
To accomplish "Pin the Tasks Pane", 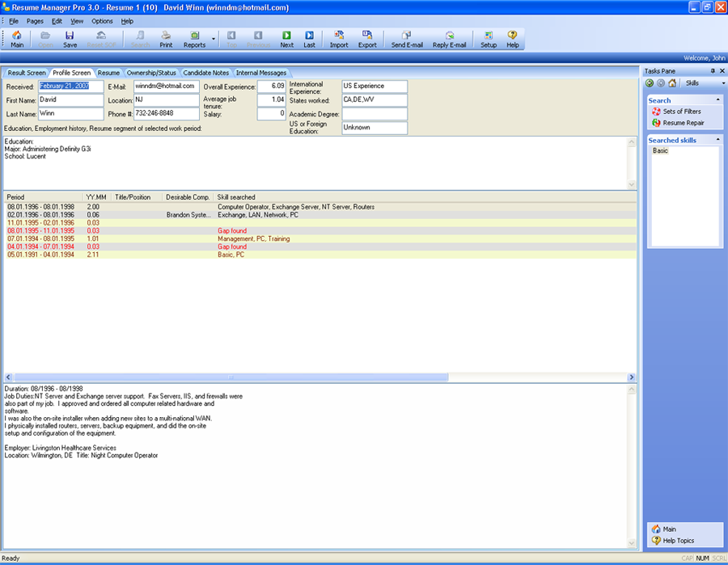I will 713,71.
